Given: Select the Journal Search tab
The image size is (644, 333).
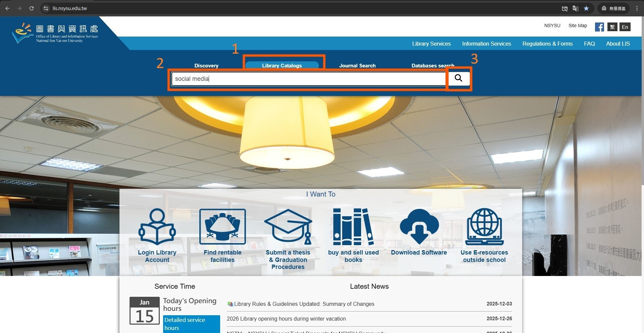Looking at the screenshot, I should point(357,65).
